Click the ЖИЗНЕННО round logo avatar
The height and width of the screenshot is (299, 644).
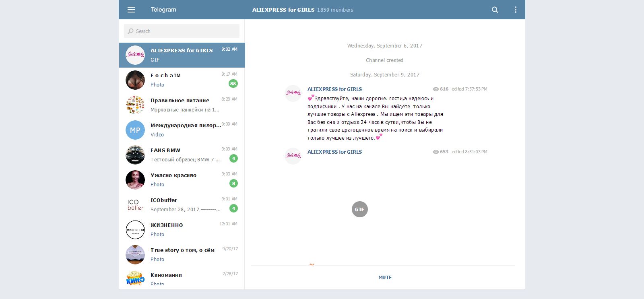click(x=135, y=230)
